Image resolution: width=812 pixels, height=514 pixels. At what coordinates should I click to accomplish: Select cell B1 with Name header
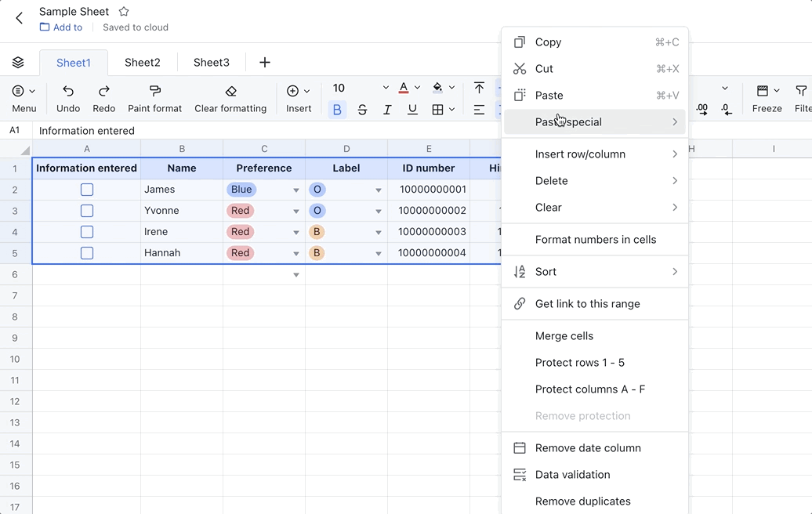tap(182, 168)
